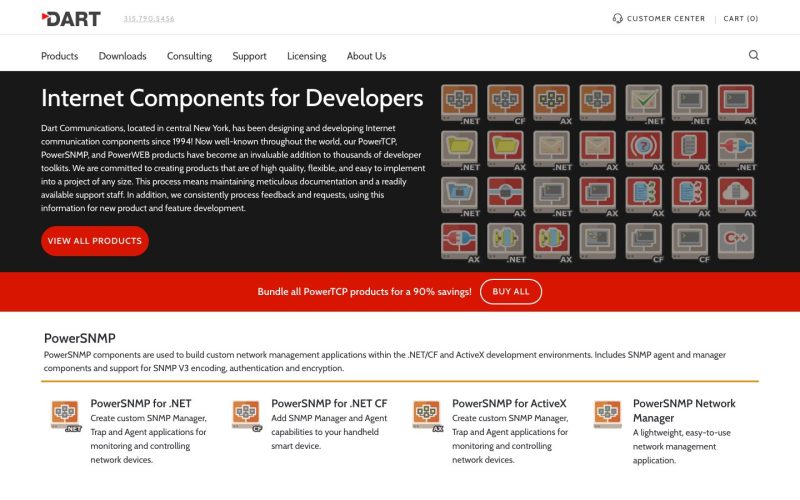The image size is (800, 500).
Task: Open the gray single terminal CF icon
Action: point(690,241)
